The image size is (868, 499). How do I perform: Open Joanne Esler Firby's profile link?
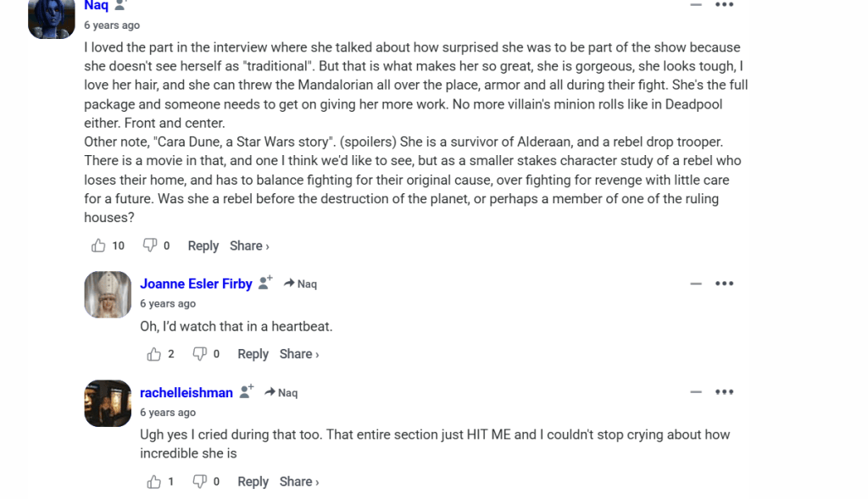point(196,284)
